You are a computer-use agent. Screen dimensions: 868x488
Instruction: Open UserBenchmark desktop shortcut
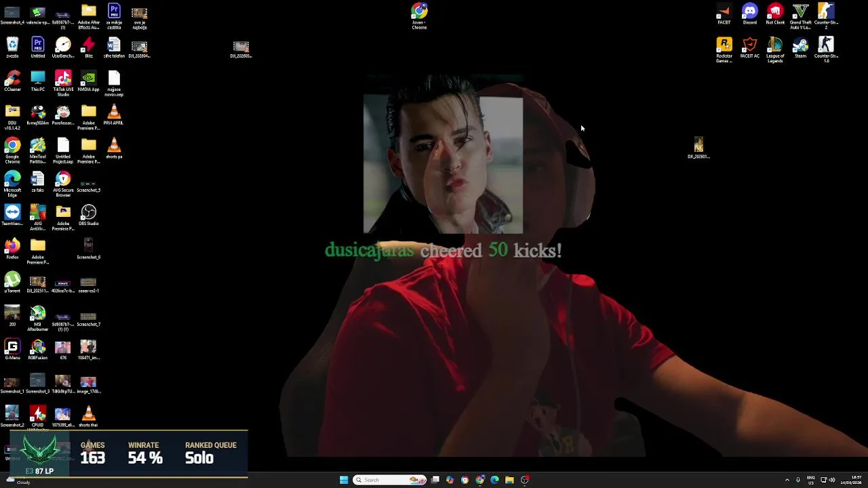pyautogui.click(x=63, y=47)
